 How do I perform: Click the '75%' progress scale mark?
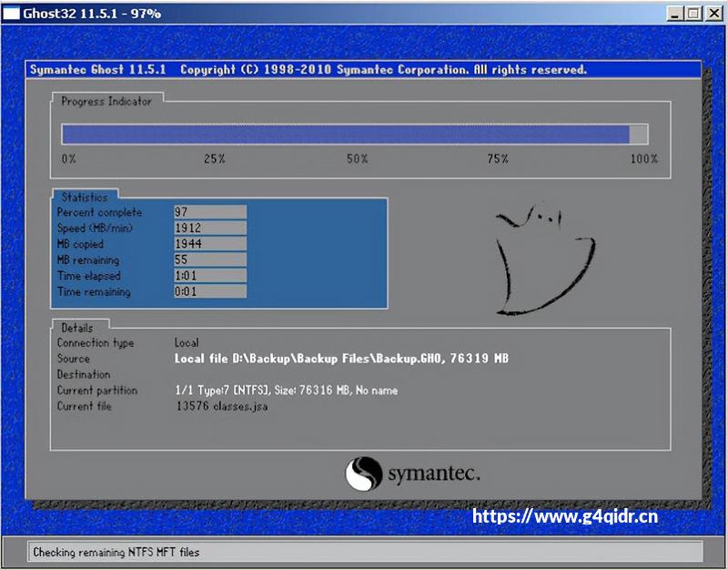click(x=498, y=158)
